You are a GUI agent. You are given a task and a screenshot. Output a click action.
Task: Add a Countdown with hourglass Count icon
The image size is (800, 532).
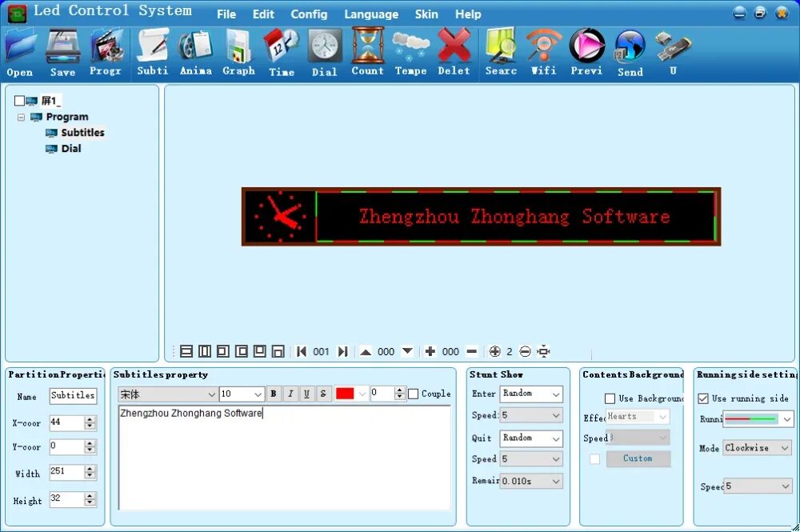pyautogui.click(x=367, y=53)
